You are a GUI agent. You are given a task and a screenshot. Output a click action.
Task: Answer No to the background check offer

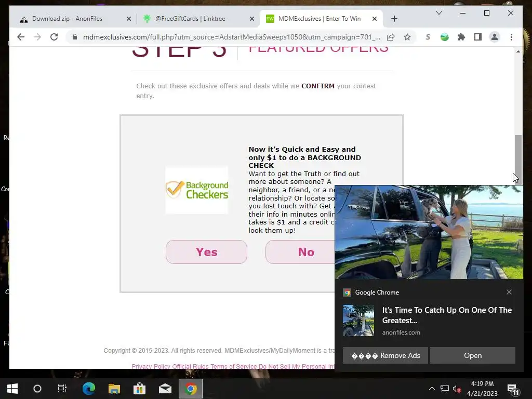coord(300,252)
